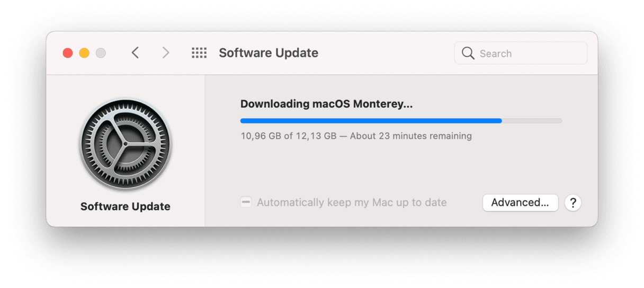Viewport: 644px width, 288px height.
Task: Show all preferences via grid icon
Action: [199, 53]
